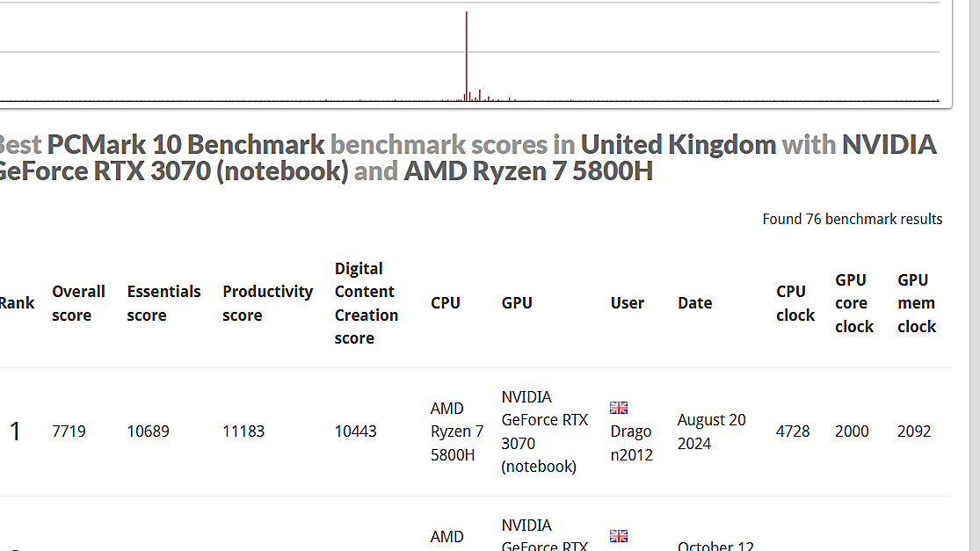Viewport: 980px width, 551px height.
Task: Select overall score 7719 in row 1
Action: pos(69,431)
